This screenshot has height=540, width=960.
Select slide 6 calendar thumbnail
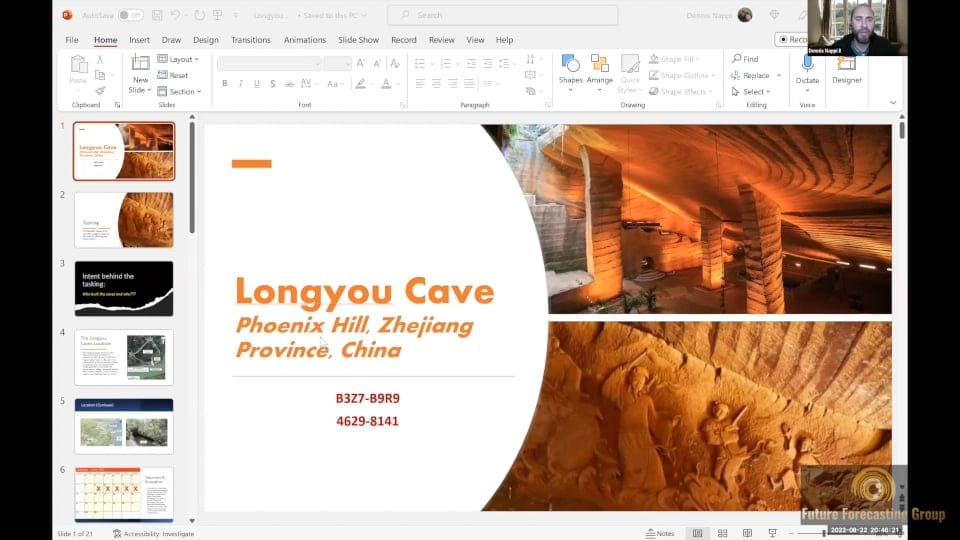(x=124, y=495)
